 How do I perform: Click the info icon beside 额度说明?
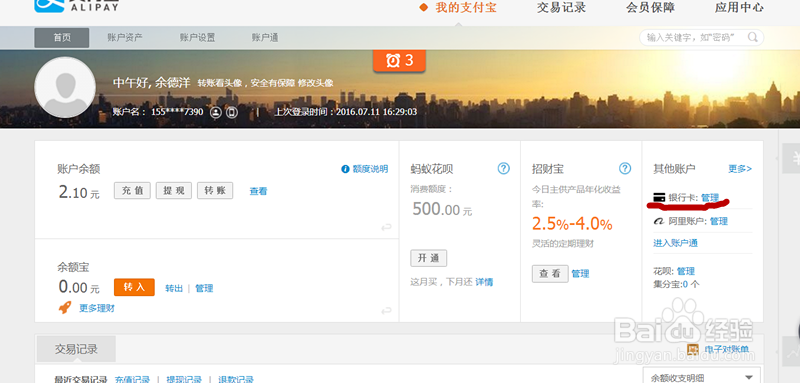point(345,169)
